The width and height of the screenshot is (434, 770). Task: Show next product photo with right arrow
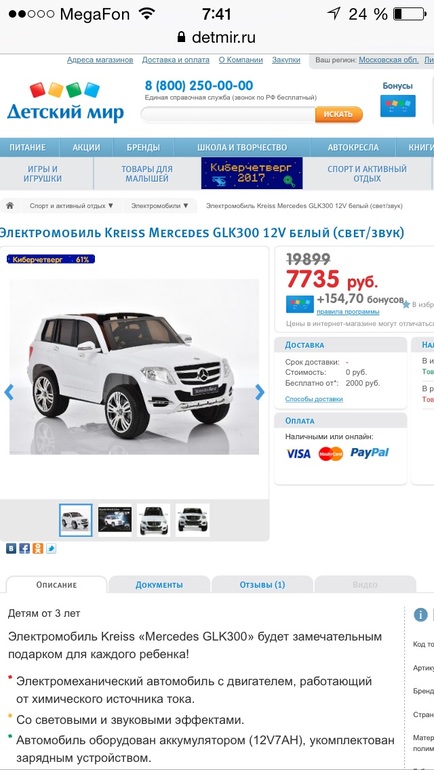click(x=260, y=392)
